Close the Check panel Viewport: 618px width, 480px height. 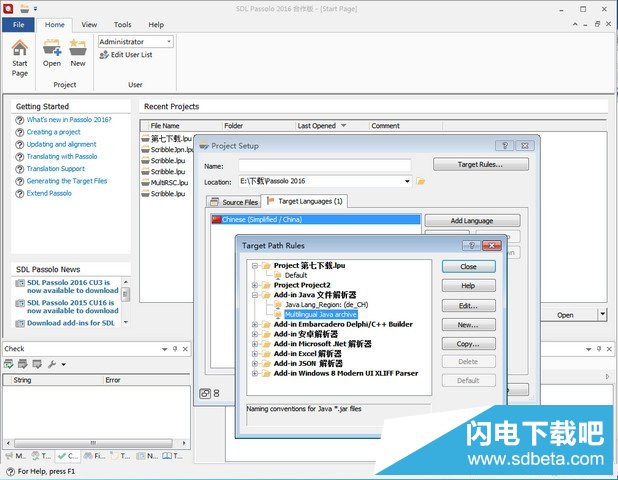click(x=185, y=349)
